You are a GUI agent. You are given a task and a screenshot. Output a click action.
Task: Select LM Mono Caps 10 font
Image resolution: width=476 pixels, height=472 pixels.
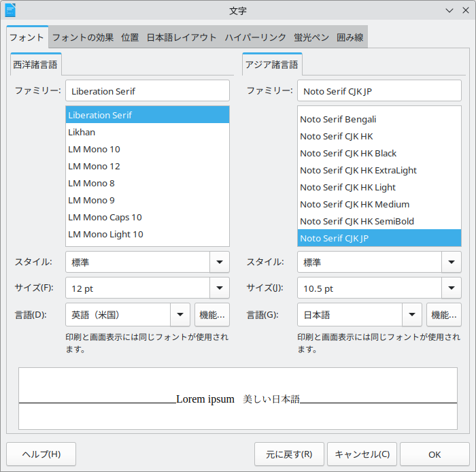tap(148, 217)
